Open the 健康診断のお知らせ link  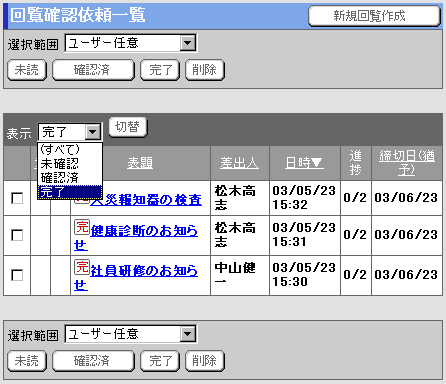click(136, 238)
